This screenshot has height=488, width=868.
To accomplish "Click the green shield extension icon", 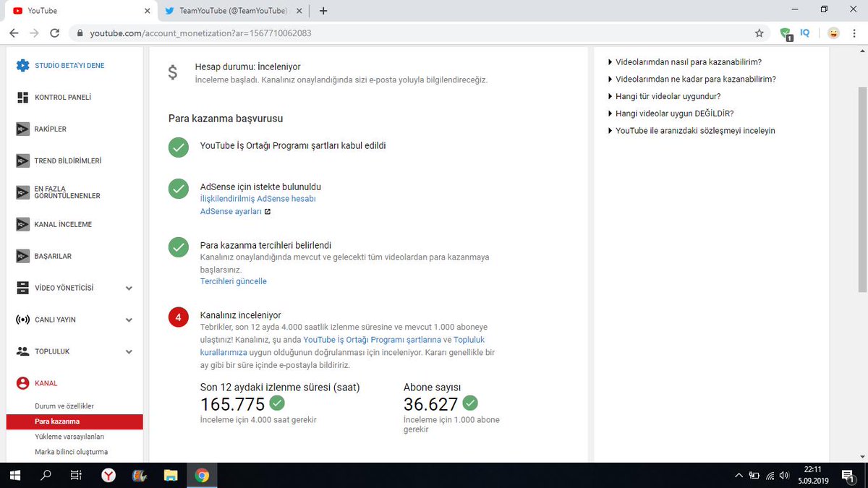I will click(786, 33).
